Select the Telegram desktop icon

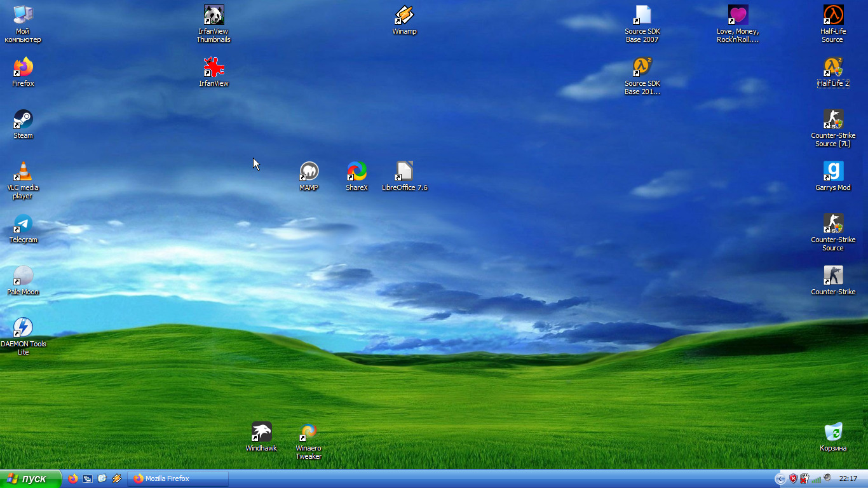click(23, 224)
